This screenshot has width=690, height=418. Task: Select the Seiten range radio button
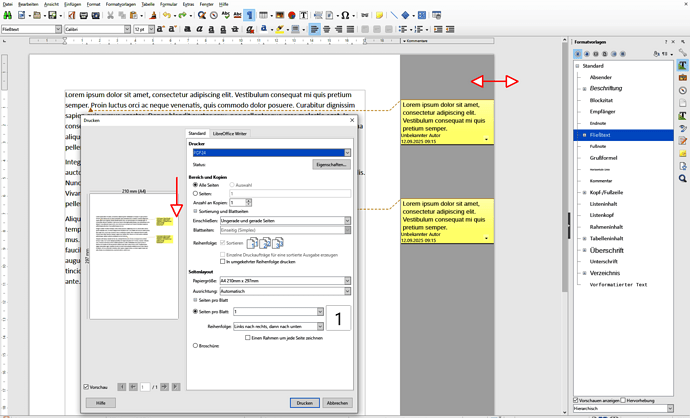195,193
